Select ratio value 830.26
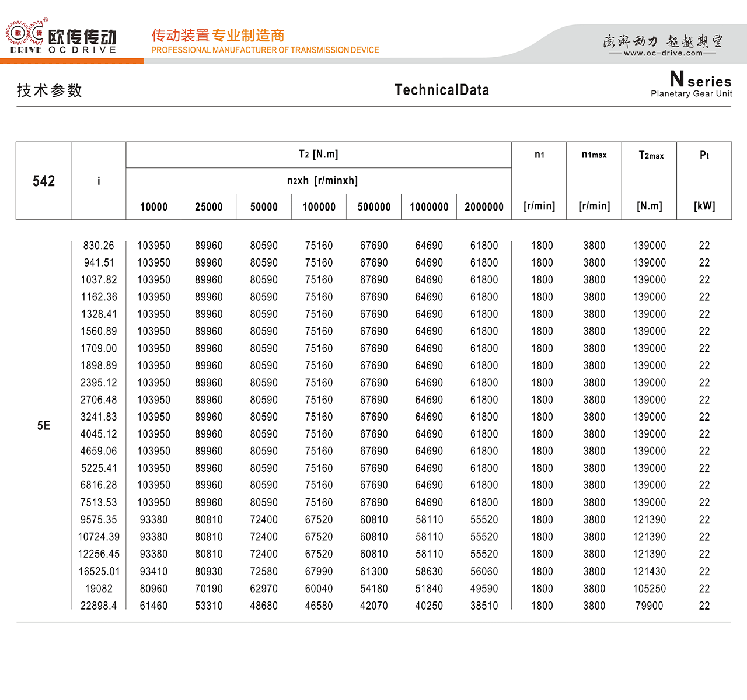The height and width of the screenshot is (700, 747). coord(99,246)
